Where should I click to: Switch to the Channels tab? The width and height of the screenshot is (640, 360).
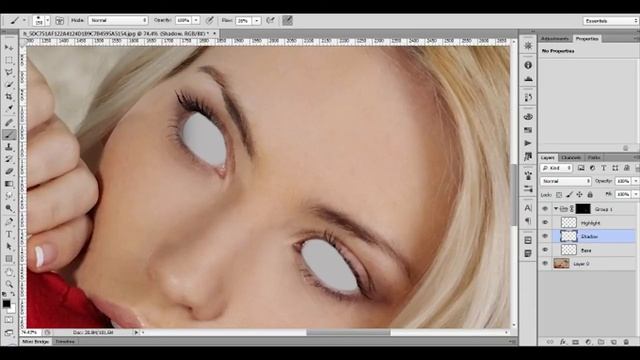coord(571,158)
